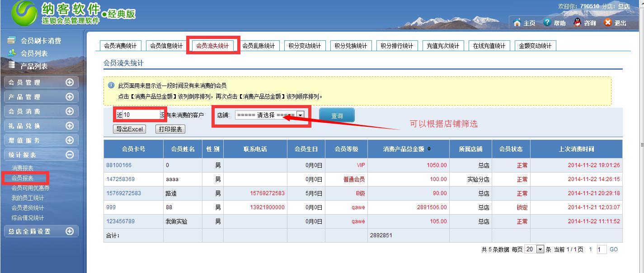Open help via the 帮助 question icon

546,21
